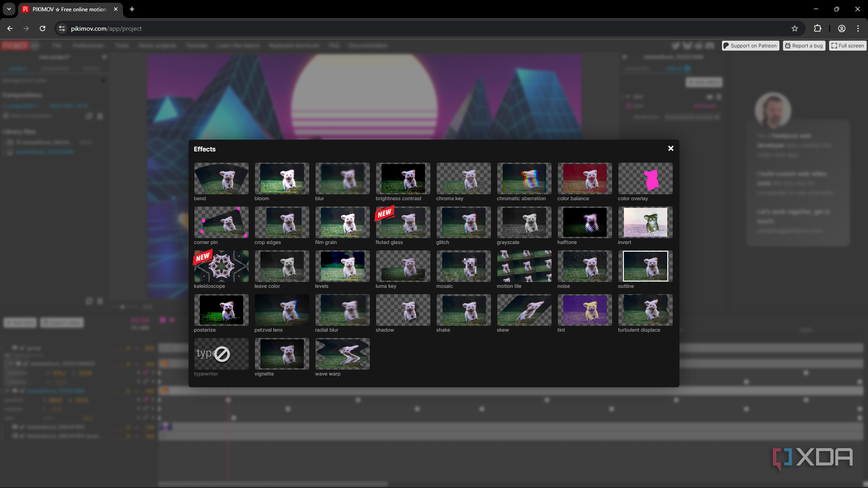Choose the invert effect
Screen dimensions: 868x488
pyautogui.click(x=645, y=222)
